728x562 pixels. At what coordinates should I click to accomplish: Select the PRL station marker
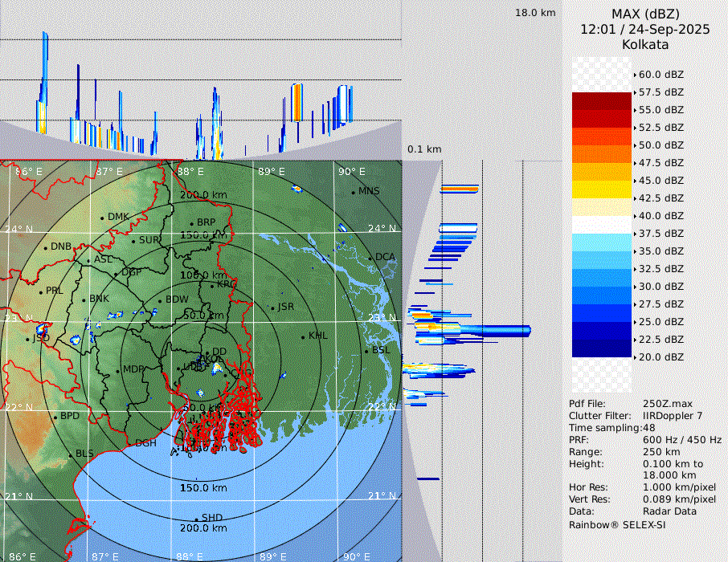tap(40, 291)
